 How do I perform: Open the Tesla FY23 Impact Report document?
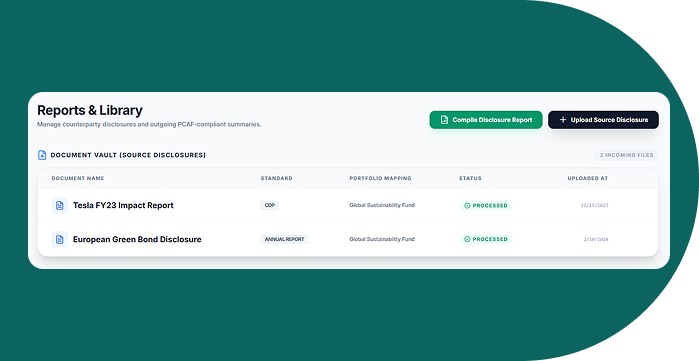123,205
